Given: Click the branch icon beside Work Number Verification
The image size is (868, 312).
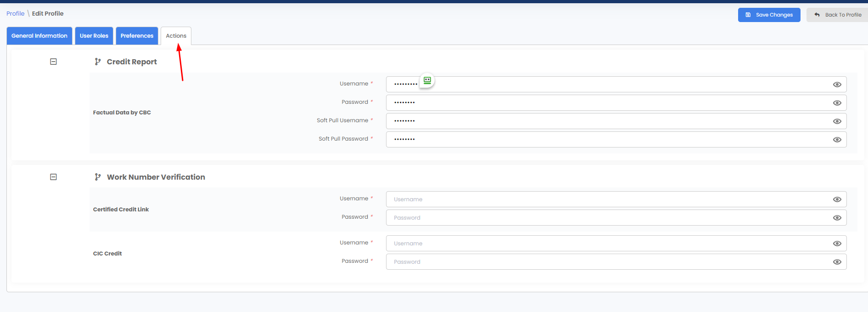Looking at the screenshot, I should pyautogui.click(x=98, y=177).
